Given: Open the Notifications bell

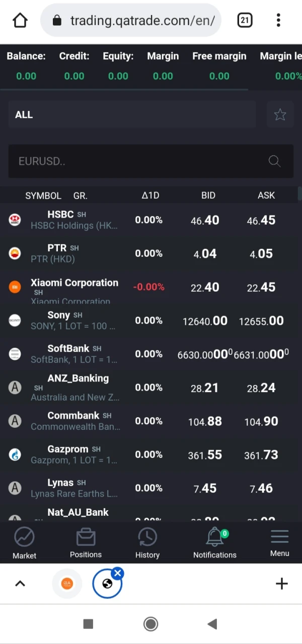Looking at the screenshot, I should click(214, 543).
